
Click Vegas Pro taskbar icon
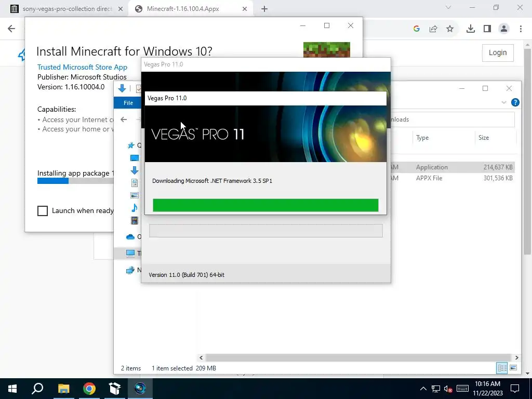[140, 389]
